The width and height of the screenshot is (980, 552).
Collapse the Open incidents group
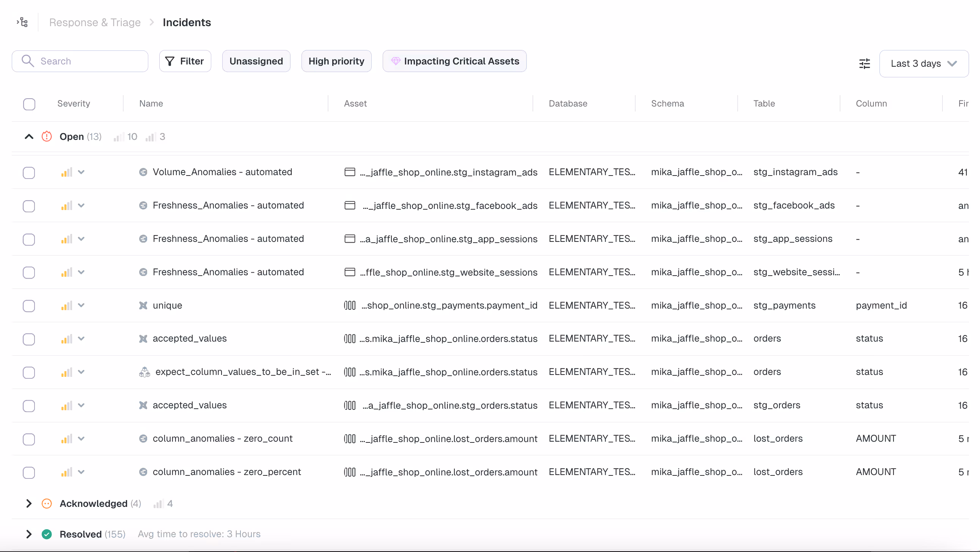29,136
